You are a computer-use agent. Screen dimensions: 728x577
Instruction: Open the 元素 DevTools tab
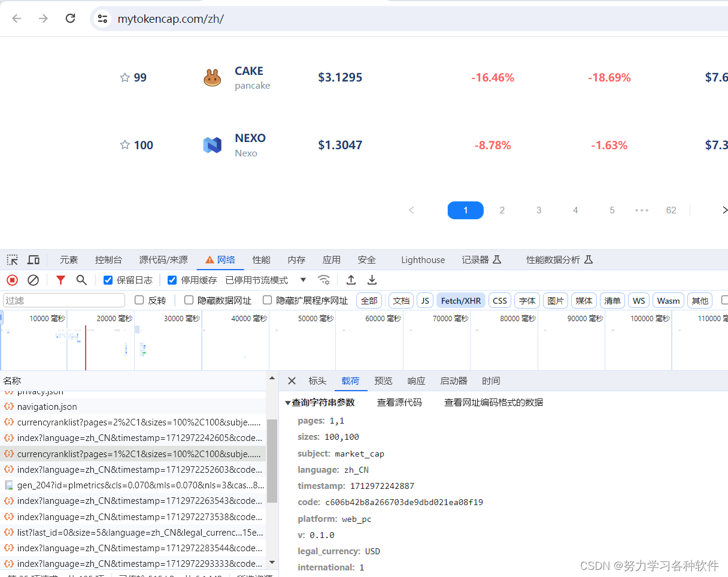point(69,260)
